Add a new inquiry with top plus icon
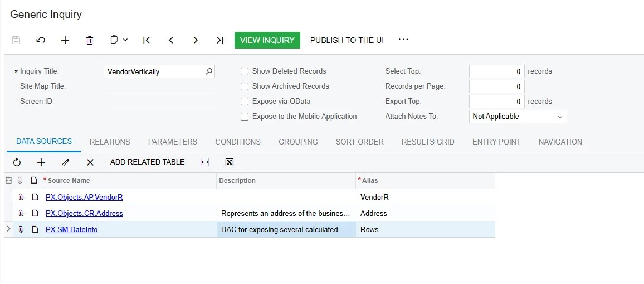 (x=65, y=40)
